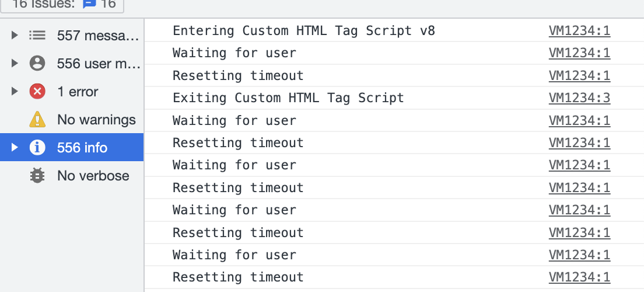Click the verbose bug icon
The height and width of the screenshot is (292, 644).
tap(37, 176)
